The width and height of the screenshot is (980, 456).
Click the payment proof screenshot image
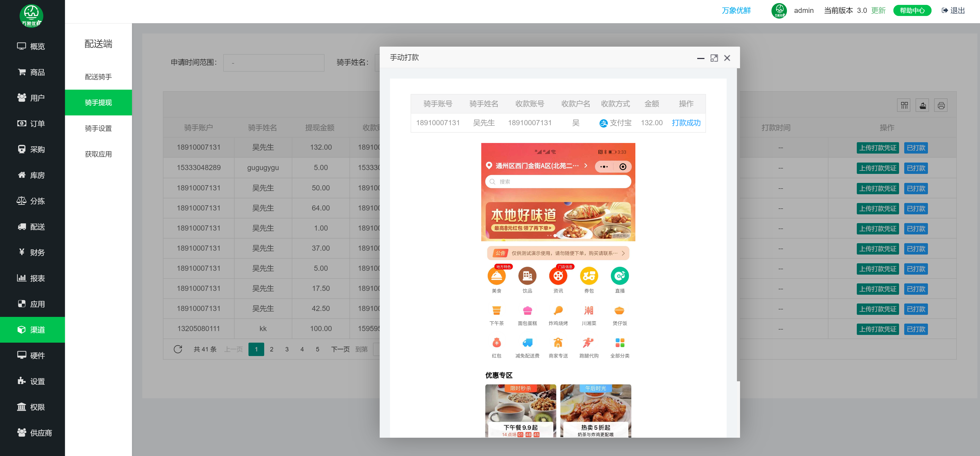point(558,289)
